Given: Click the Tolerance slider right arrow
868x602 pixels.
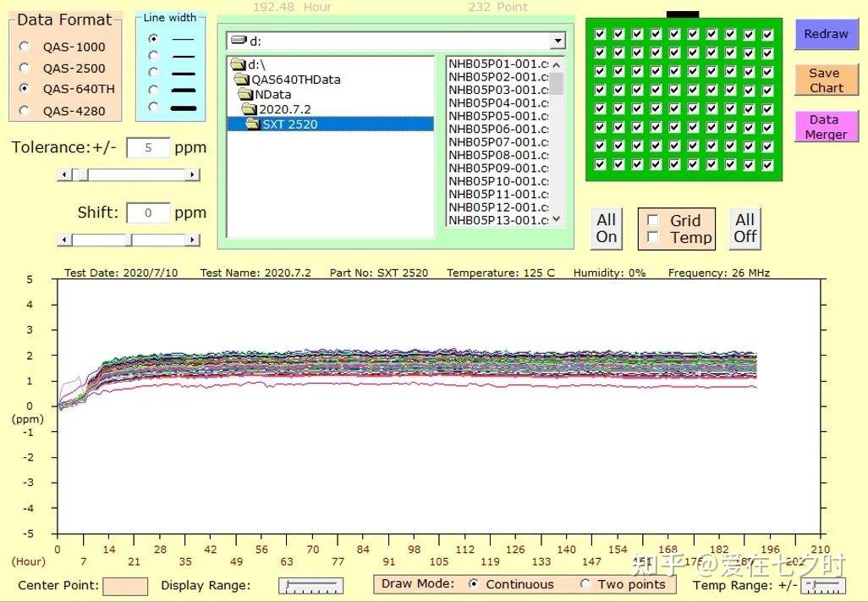Looking at the screenshot, I should point(192,175).
